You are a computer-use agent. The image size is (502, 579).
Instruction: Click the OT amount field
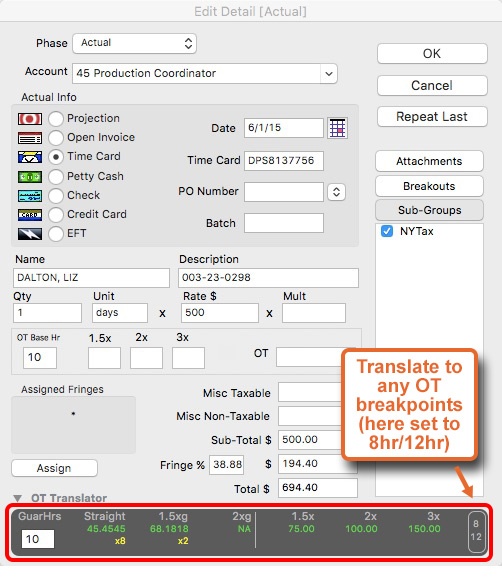click(x=310, y=357)
